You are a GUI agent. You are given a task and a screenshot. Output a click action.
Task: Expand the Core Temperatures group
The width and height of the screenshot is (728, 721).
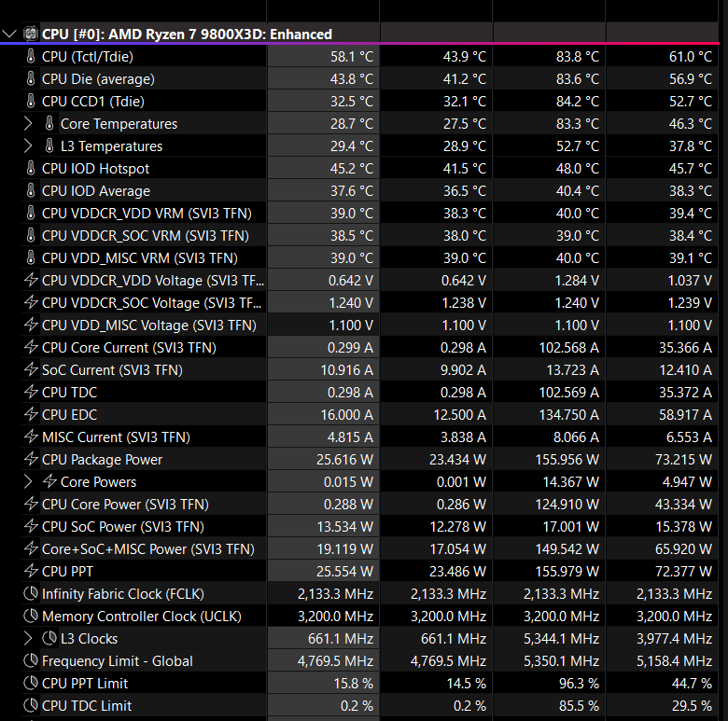(28, 123)
